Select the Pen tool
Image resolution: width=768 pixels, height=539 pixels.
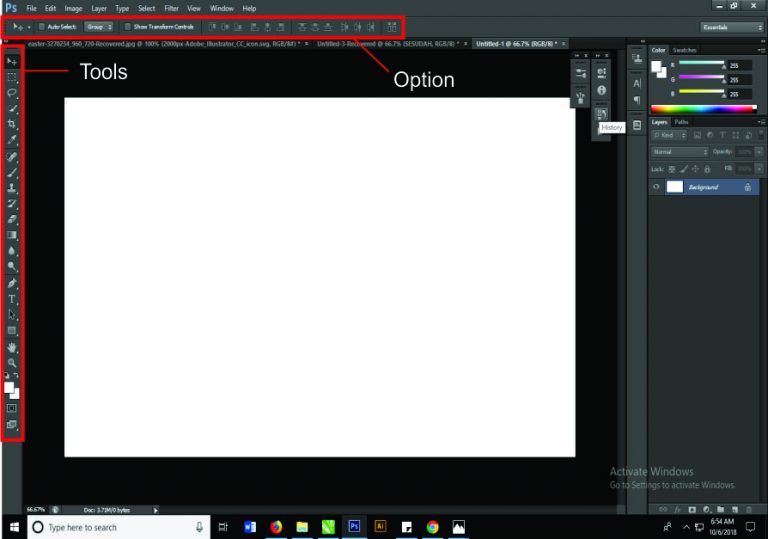[x=12, y=283]
